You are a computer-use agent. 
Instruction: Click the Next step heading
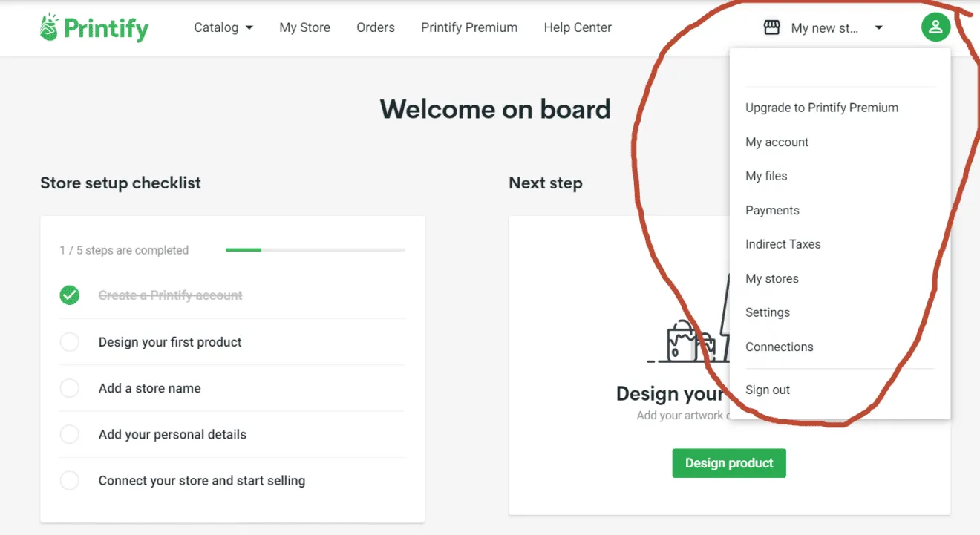coord(546,183)
